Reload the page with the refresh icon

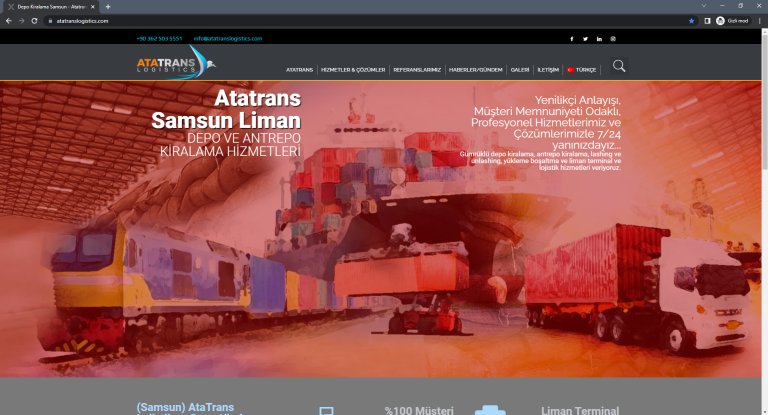tap(34, 21)
